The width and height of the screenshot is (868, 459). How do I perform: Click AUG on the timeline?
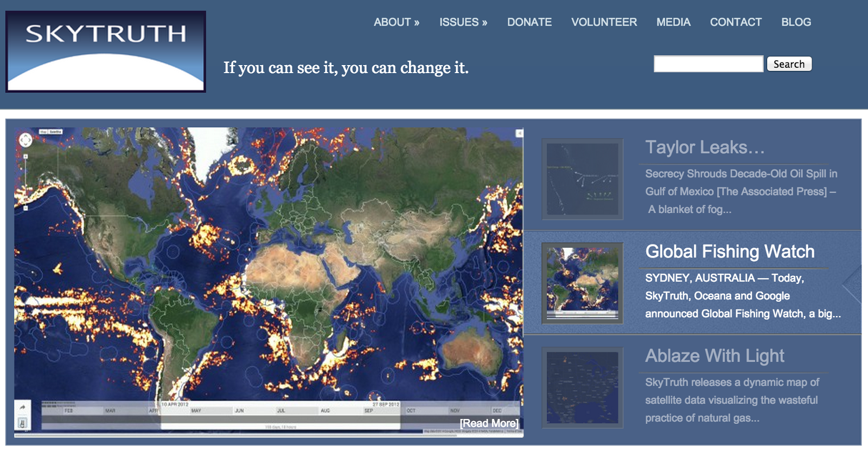click(x=325, y=411)
